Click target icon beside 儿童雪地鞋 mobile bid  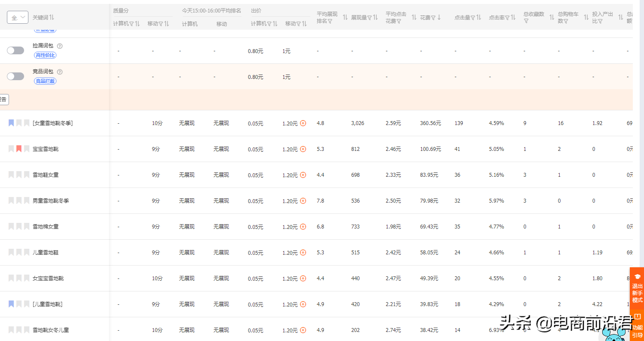303,253
